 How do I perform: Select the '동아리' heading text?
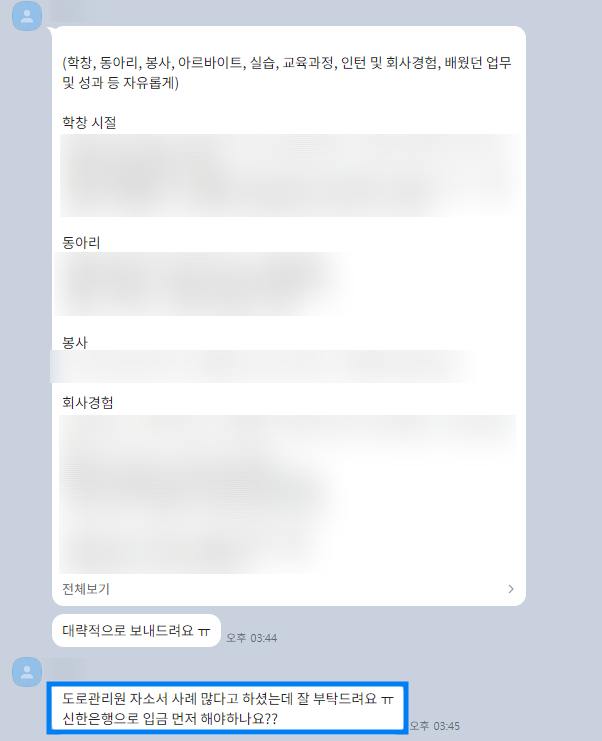coord(81,243)
